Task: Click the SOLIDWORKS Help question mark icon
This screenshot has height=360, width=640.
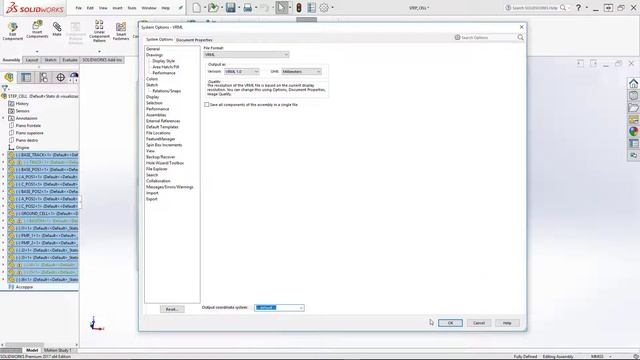Action: 578,7
